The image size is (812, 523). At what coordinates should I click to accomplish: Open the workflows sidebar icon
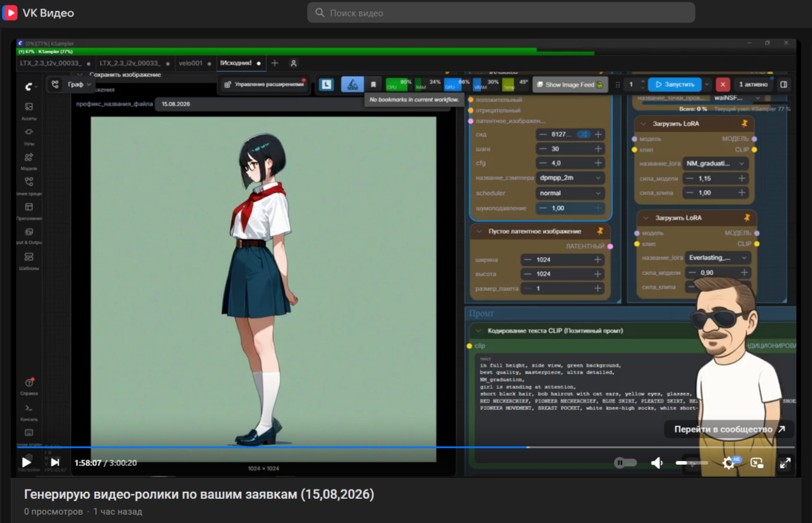tap(29, 186)
